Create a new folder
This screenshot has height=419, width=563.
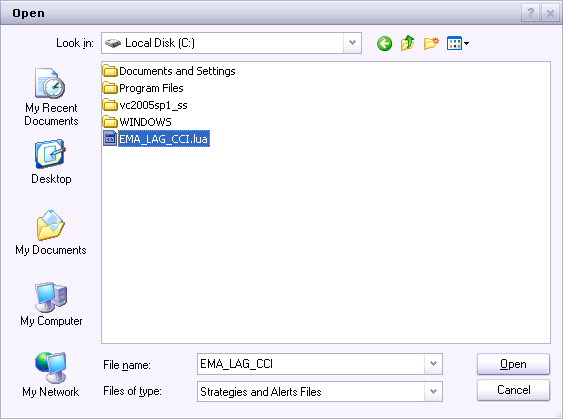coord(431,43)
